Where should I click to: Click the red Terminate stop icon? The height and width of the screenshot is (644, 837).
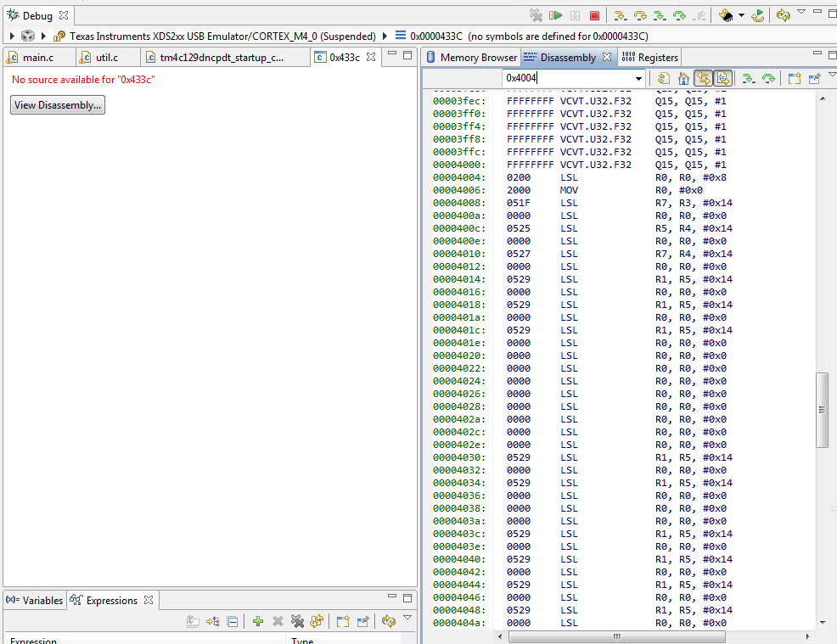594,15
